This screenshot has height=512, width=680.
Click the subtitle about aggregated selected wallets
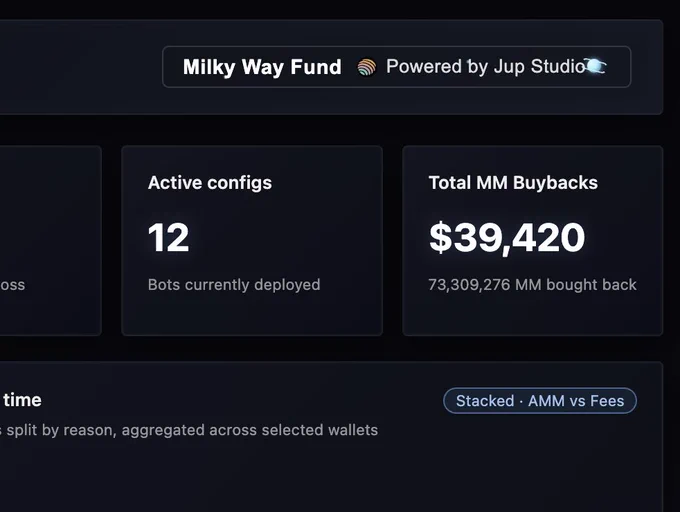tap(189, 430)
